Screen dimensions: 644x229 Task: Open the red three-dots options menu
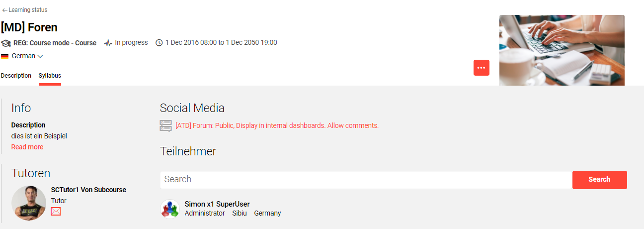(x=481, y=68)
